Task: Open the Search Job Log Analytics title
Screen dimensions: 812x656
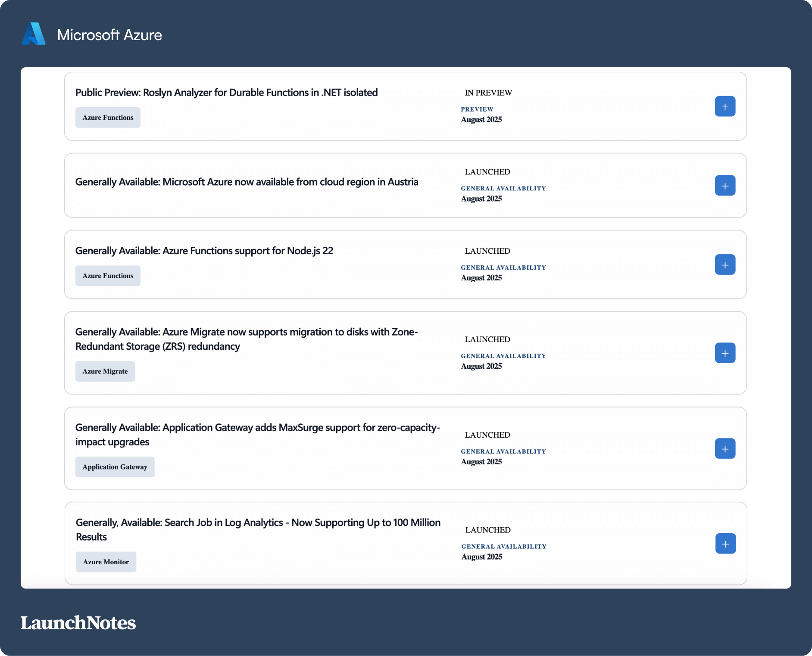Action: (258, 529)
